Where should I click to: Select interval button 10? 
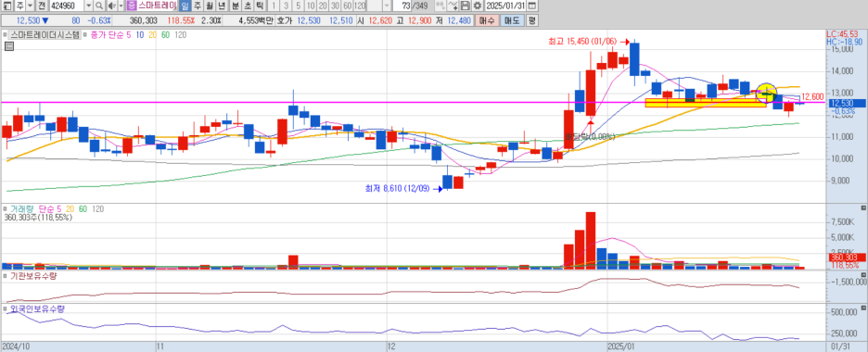310,6
